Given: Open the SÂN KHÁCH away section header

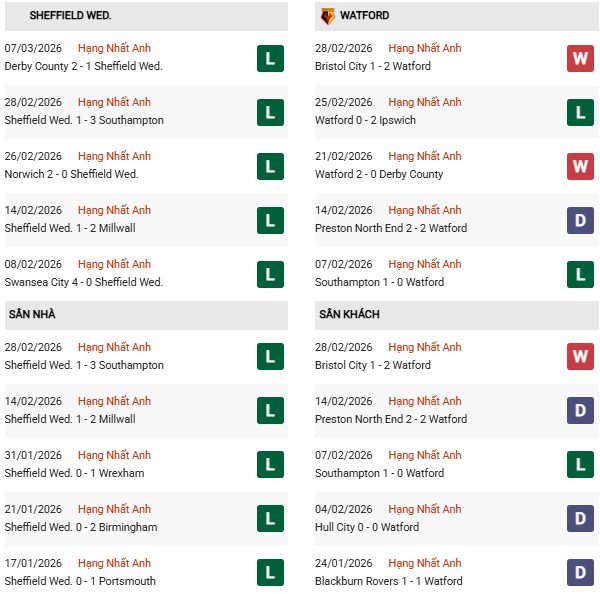Looking at the screenshot, I should point(349,315).
